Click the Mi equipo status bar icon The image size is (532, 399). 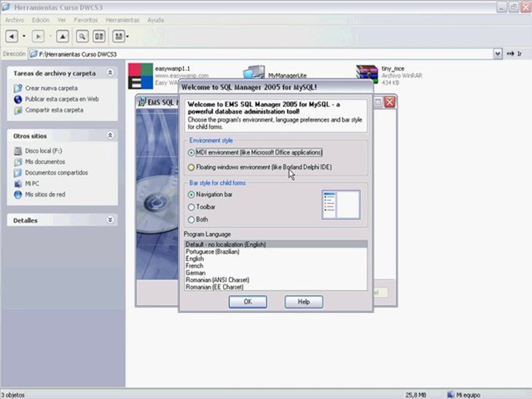coord(451,395)
